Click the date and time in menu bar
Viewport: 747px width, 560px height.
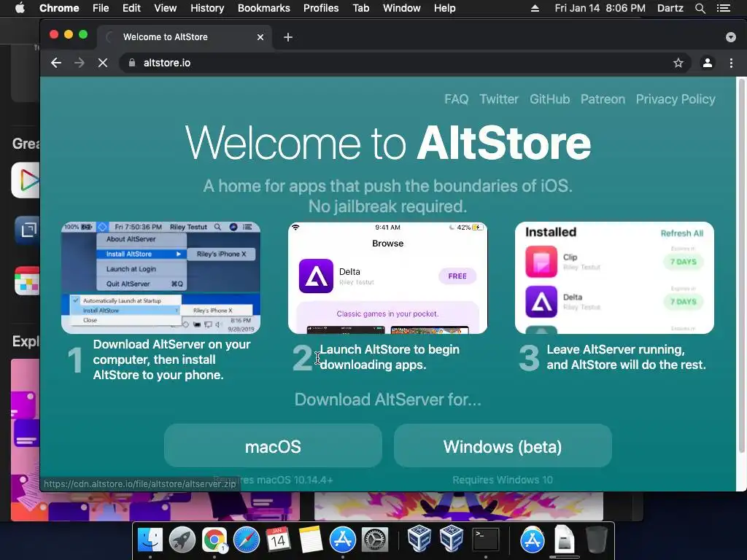coord(600,8)
